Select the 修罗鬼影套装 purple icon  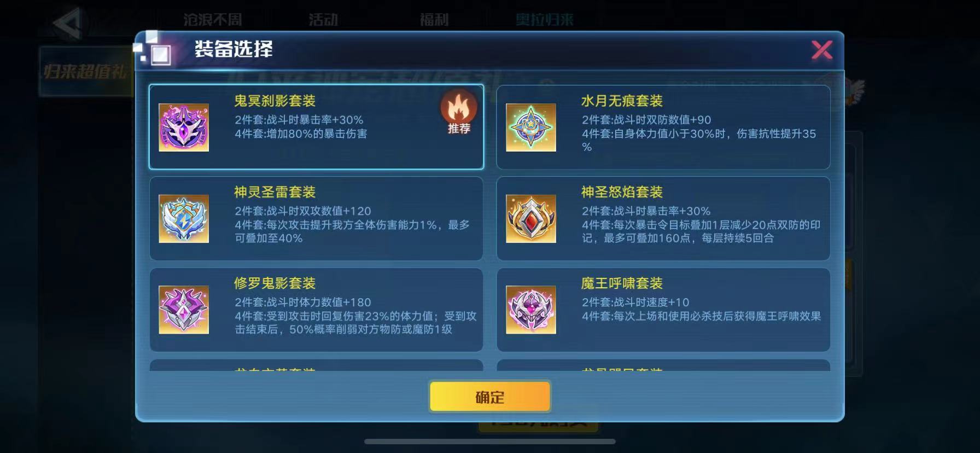pyautogui.click(x=184, y=310)
